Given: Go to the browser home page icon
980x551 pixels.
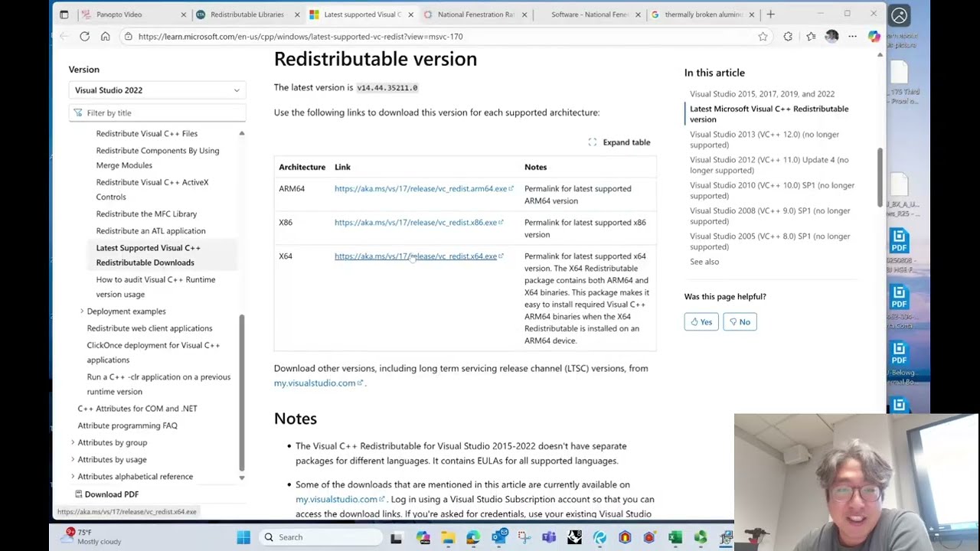Looking at the screenshot, I should (106, 37).
